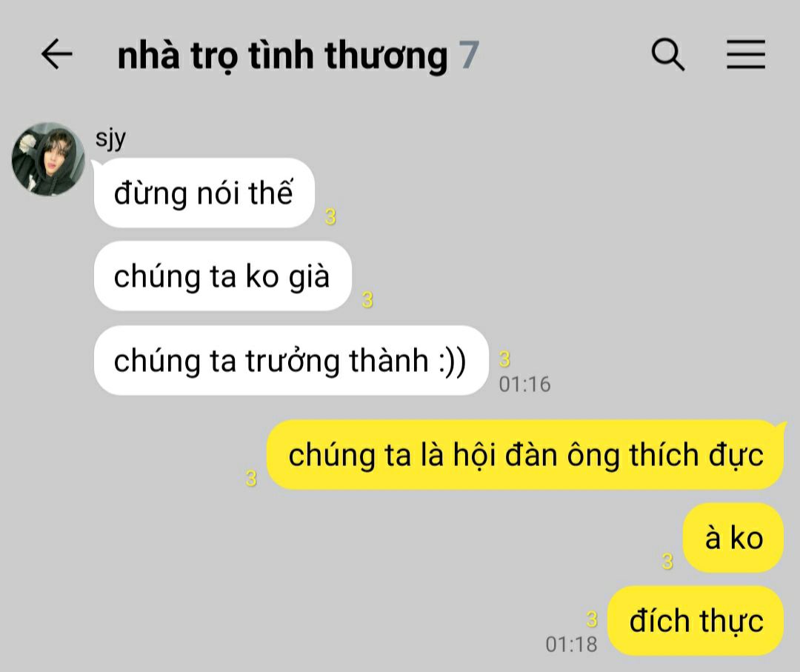Image resolution: width=800 pixels, height=672 pixels.
Task: Select the yellow bubble 'đích thực'
Action: click(696, 621)
